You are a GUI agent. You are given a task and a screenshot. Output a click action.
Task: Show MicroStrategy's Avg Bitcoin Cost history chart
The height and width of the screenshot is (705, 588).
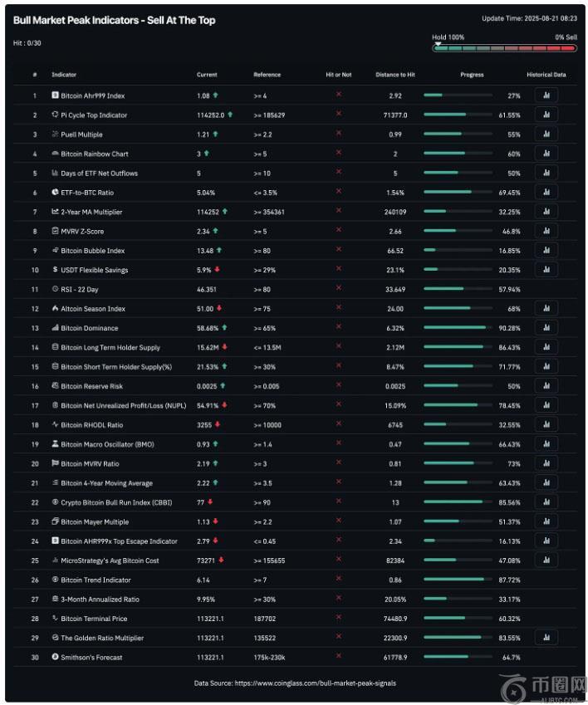point(546,561)
